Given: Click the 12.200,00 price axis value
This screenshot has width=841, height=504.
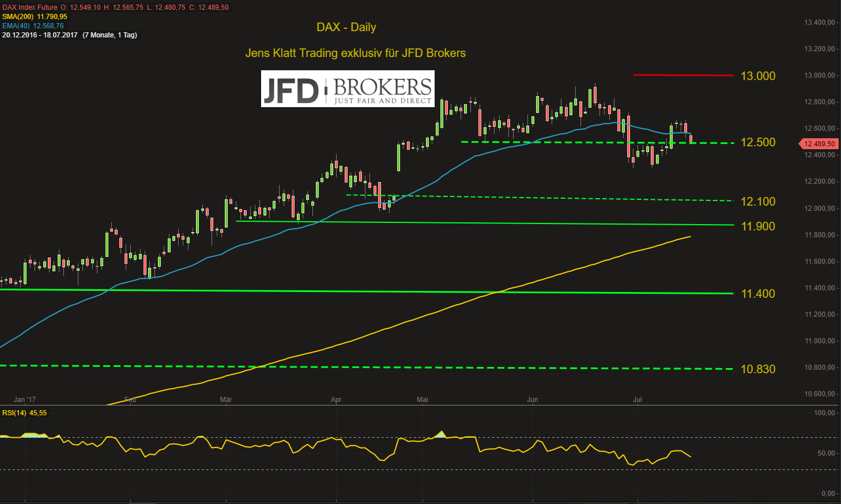Looking at the screenshot, I should click(x=820, y=181).
